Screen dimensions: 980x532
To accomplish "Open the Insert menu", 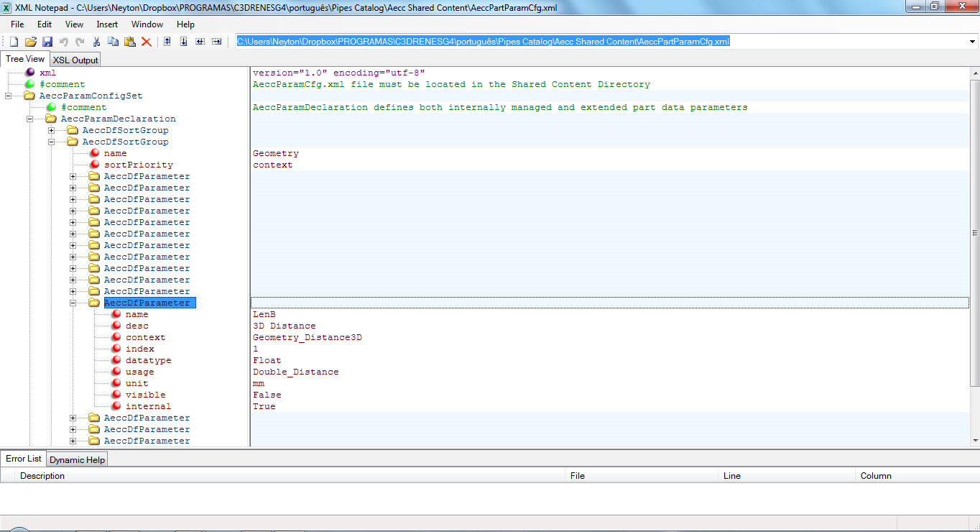I will coord(107,24).
